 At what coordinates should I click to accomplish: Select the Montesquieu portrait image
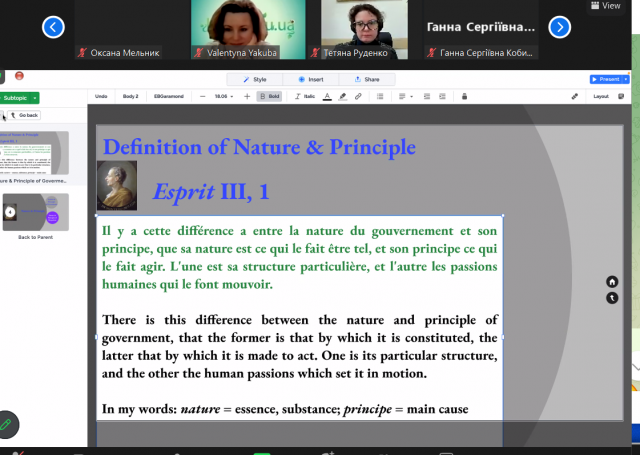click(117, 186)
